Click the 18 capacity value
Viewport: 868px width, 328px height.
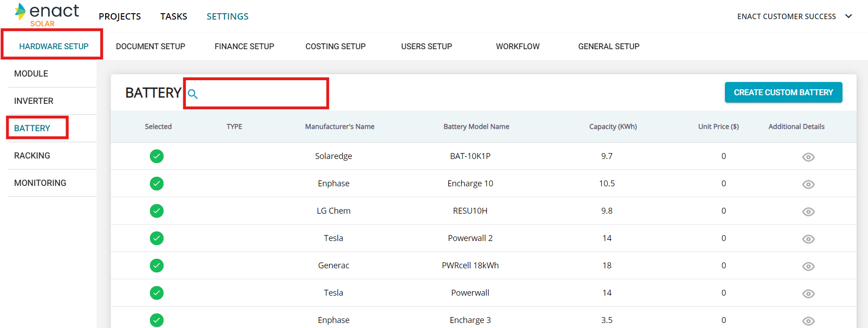tap(607, 266)
